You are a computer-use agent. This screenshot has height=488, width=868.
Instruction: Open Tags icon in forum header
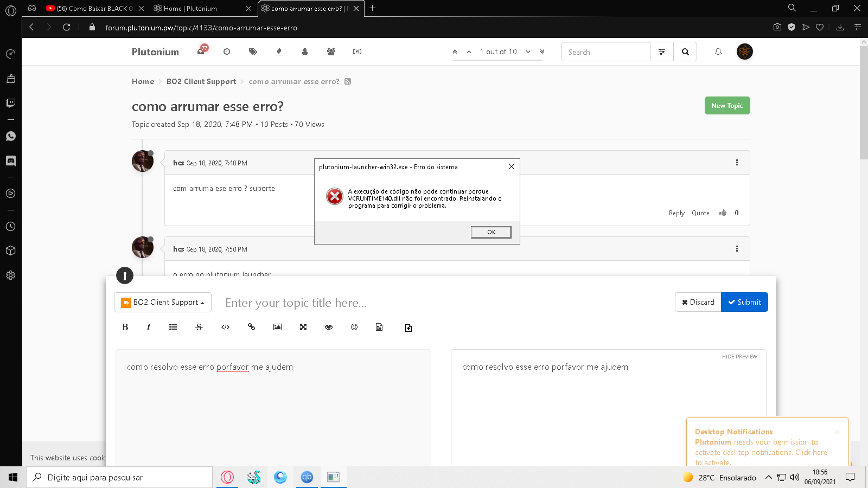point(253,52)
